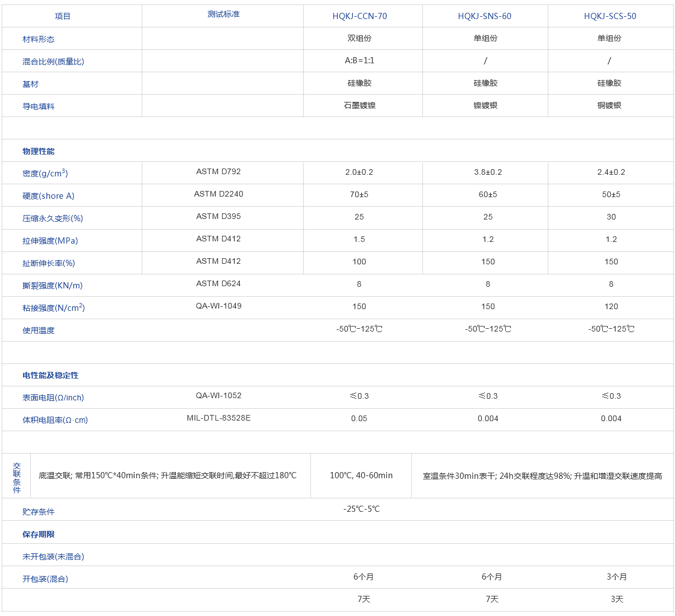Select the ASTM D624 standard cell
Viewport: 675px width, 616px height.
pos(218,283)
